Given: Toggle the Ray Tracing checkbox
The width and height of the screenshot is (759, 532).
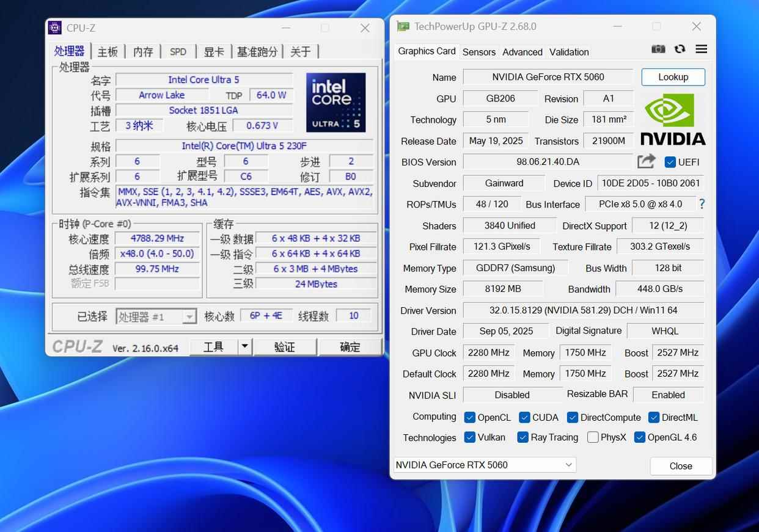Looking at the screenshot, I should [522, 437].
